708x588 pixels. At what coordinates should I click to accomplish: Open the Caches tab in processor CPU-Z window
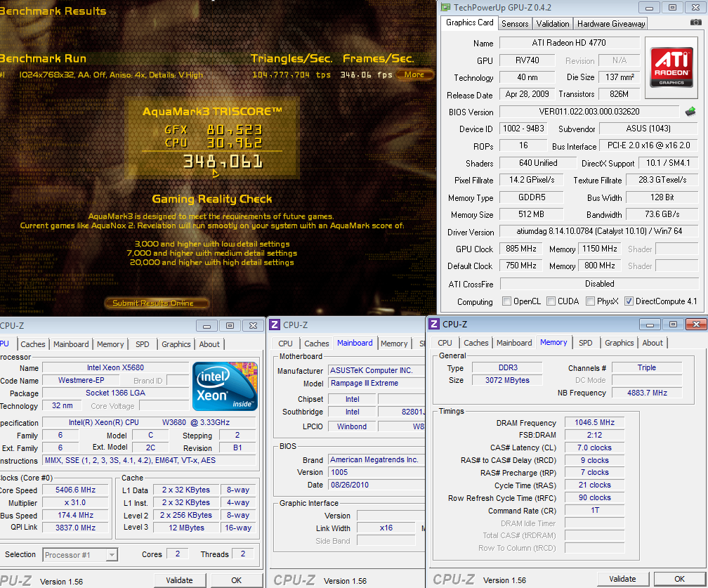tap(32, 344)
